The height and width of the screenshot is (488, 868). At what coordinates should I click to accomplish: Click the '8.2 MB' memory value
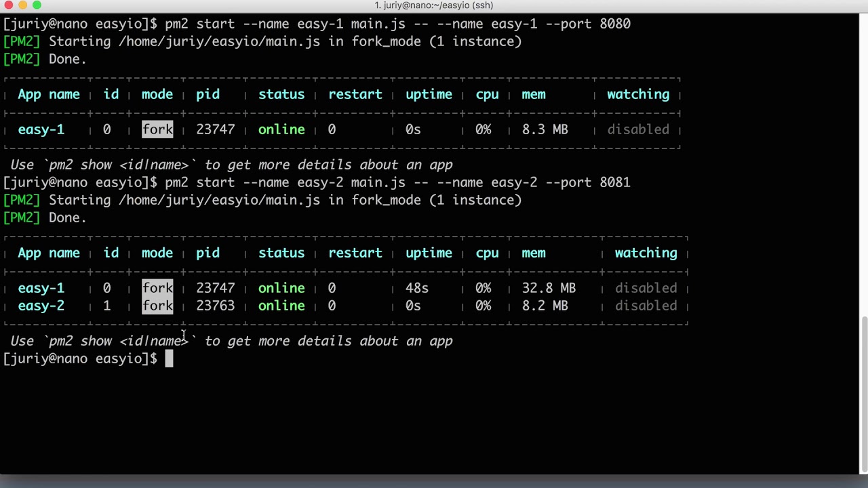coord(545,306)
